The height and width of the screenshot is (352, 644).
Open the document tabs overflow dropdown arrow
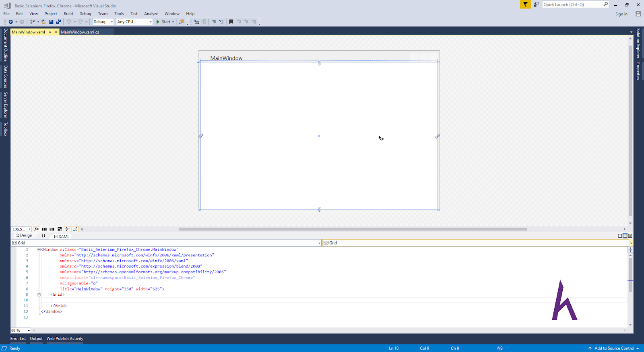(x=631, y=32)
